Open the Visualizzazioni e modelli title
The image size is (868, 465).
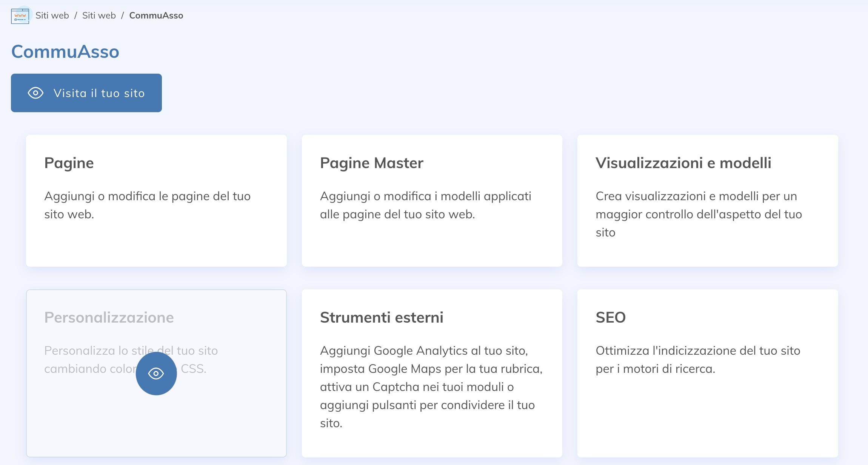point(683,163)
